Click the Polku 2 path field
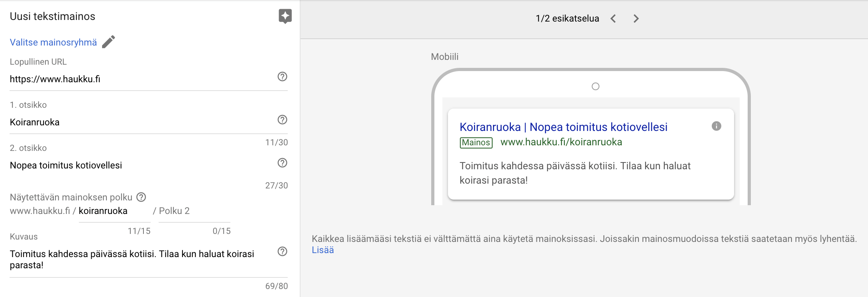This screenshot has height=297, width=868. tap(194, 211)
